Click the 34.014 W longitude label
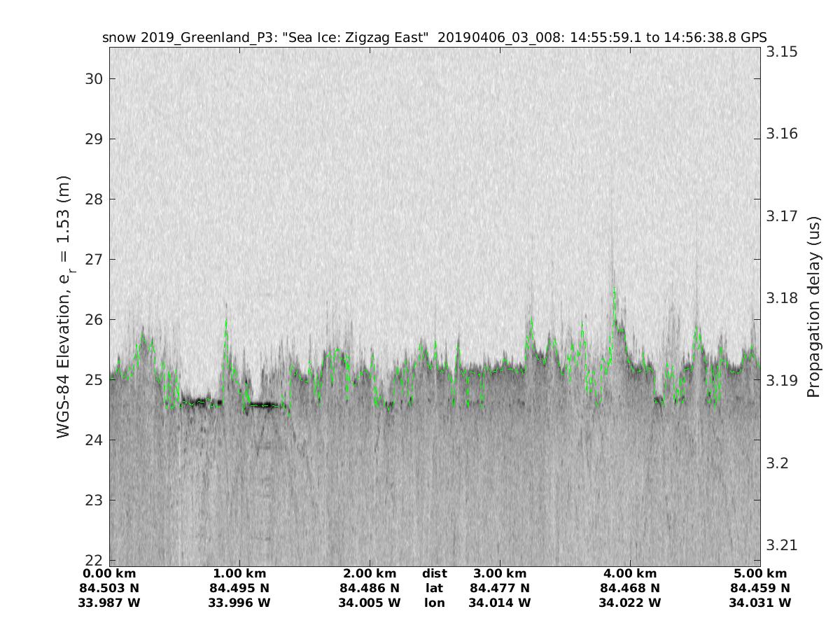Viewport: 840px width, 630px height. (x=500, y=603)
